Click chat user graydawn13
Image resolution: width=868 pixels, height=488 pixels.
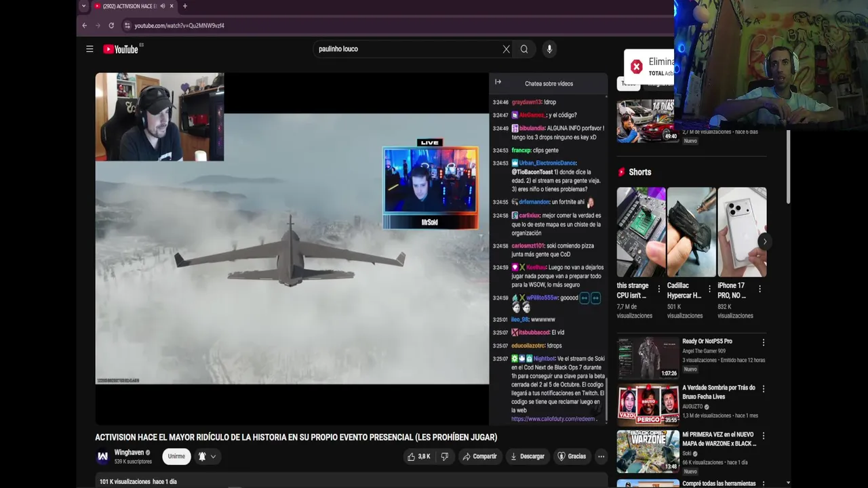(526, 102)
